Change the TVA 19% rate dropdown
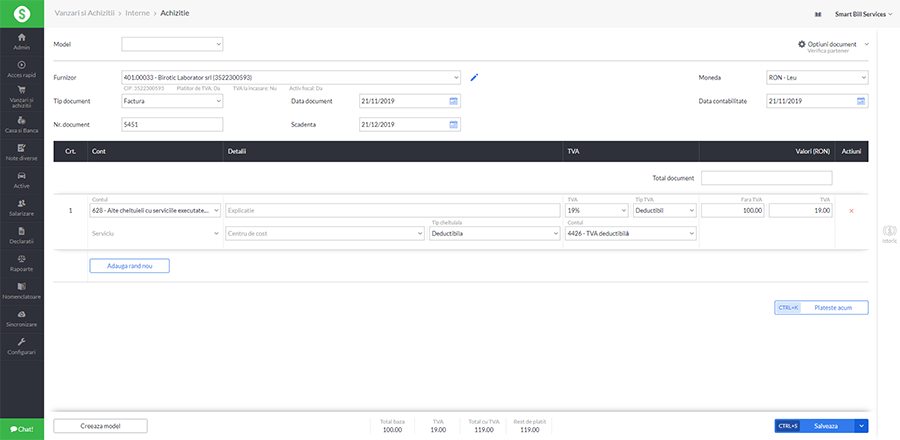This screenshot has height=440, width=900. click(597, 211)
